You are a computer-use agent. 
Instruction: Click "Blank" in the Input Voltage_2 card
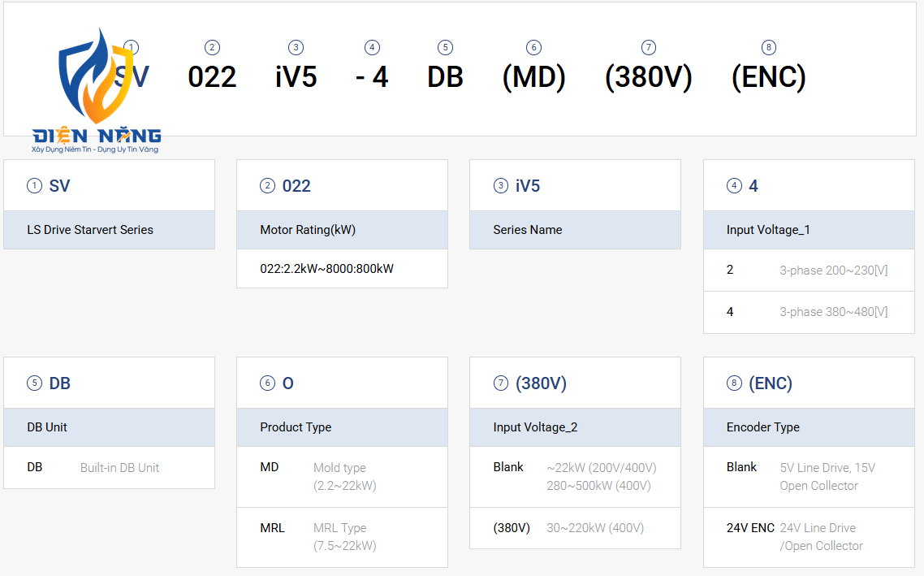[x=508, y=467]
